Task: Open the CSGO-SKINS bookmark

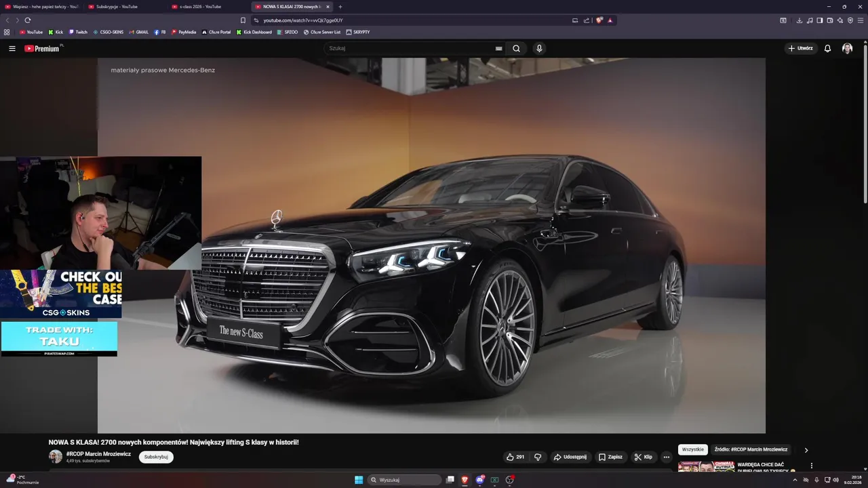Action: coord(108,32)
